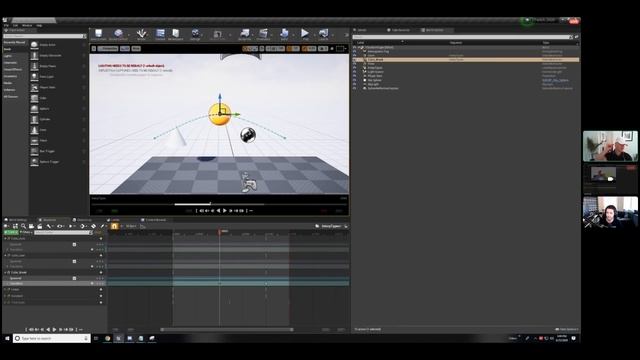Click the Launch toolbar icon
640x360 pixels.
point(323,34)
